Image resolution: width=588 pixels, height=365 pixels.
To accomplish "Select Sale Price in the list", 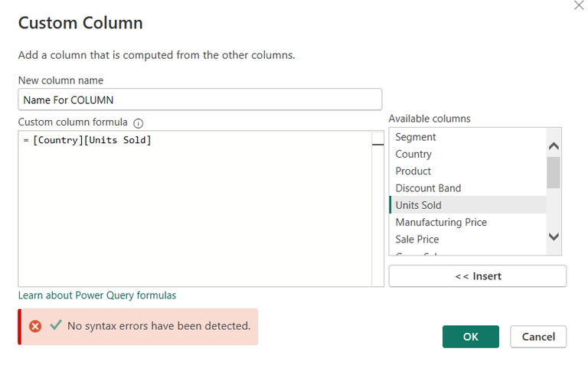I will 417,239.
